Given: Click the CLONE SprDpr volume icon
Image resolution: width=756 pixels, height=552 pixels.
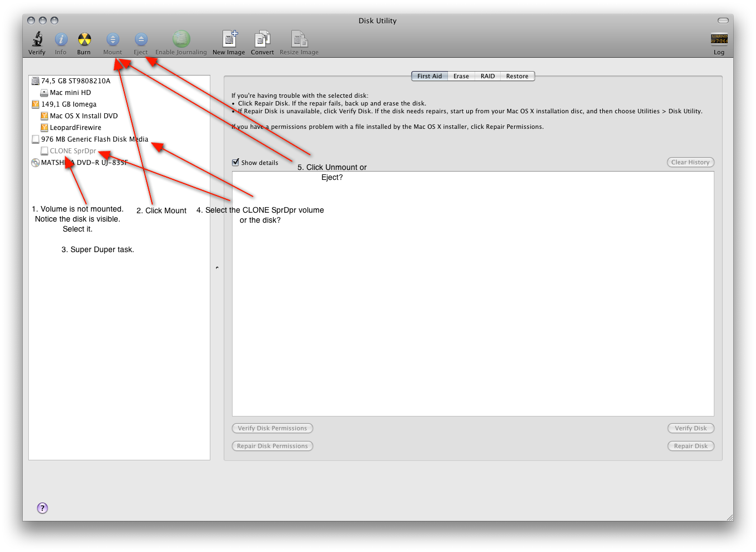Looking at the screenshot, I should (44, 151).
